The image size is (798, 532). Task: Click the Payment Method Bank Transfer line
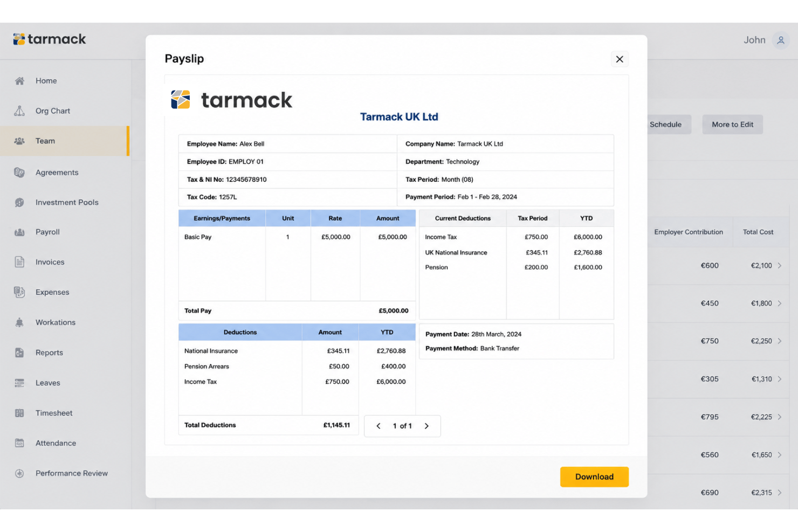click(x=472, y=349)
